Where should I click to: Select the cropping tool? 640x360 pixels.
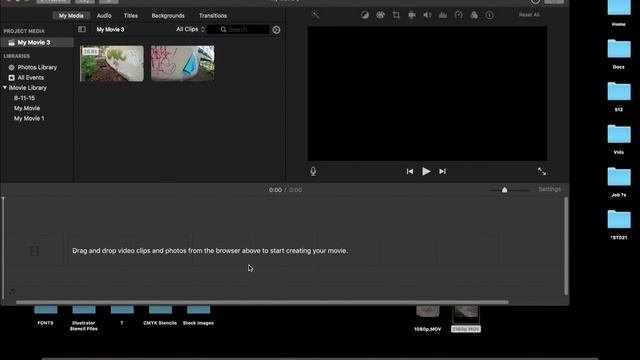396,15
